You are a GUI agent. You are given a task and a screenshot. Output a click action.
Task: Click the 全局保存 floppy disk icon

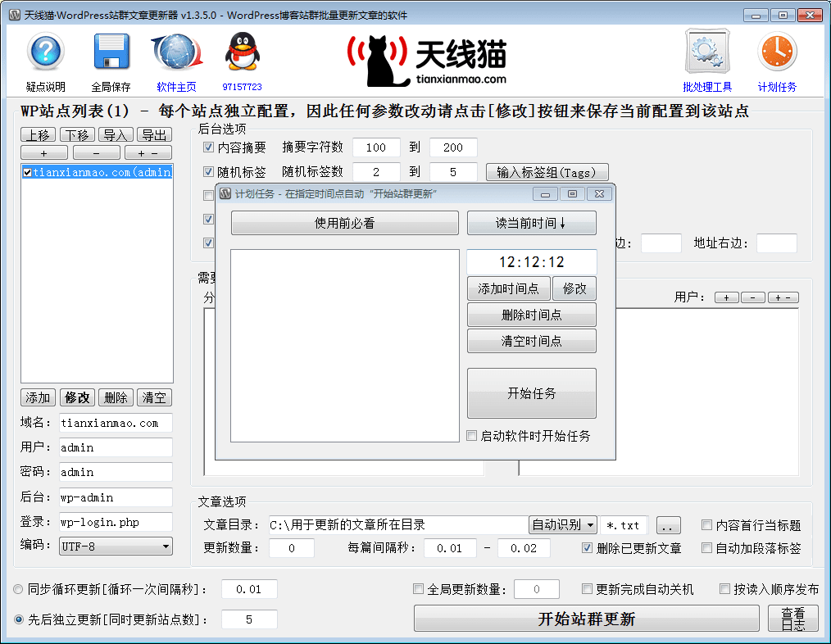pos(111,52)
